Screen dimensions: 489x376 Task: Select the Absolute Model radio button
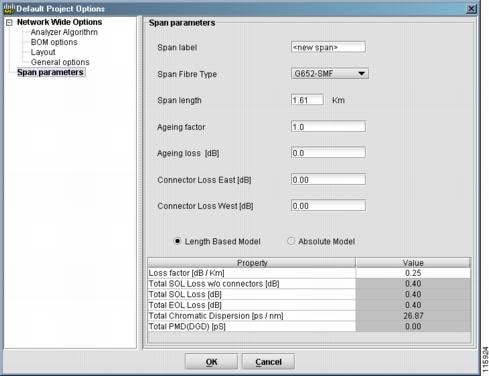[x=291, y=241]
